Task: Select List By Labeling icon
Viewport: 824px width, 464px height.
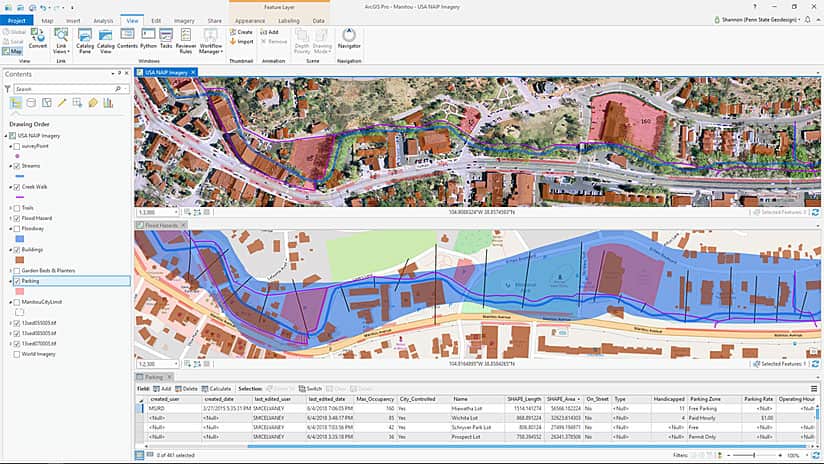Action: pyautogui.click(x=93, y=103)
